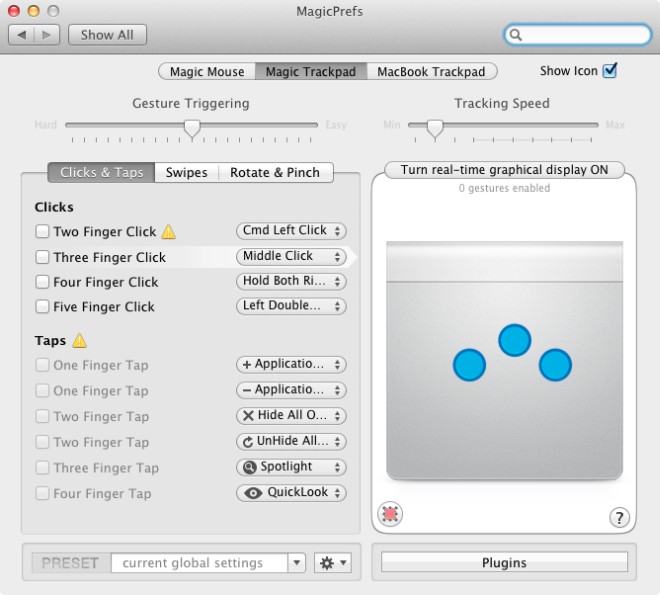Image resolution: width=660 pixels, height=595 pixels.
Task: Open help with the question mark button
Action: 619,517
